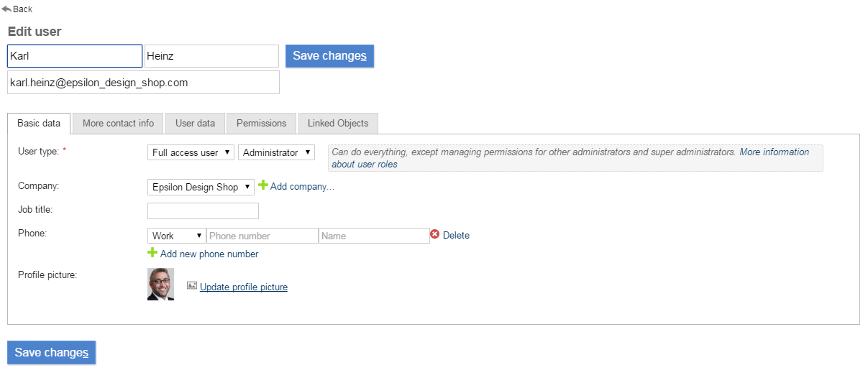Image resolution: width=868 pixels, height=378 pixels.
Task: Click the Update profile picture link
Action: [x=244, y=287]
